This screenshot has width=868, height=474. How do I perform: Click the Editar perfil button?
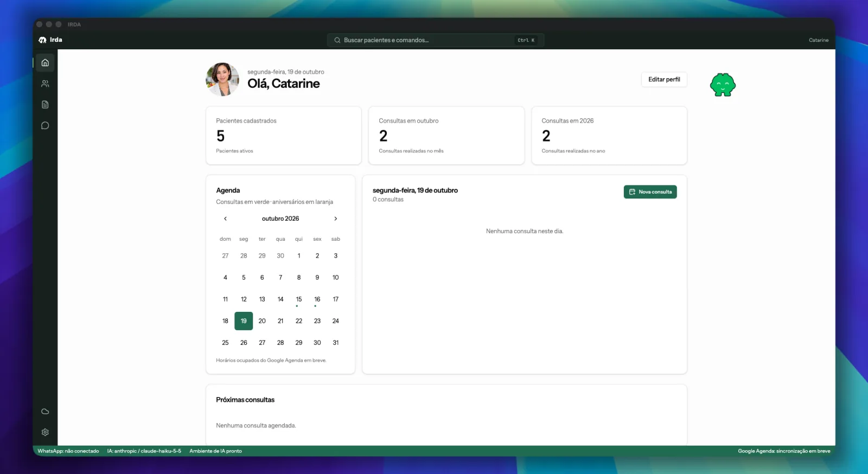coord(664,79)
